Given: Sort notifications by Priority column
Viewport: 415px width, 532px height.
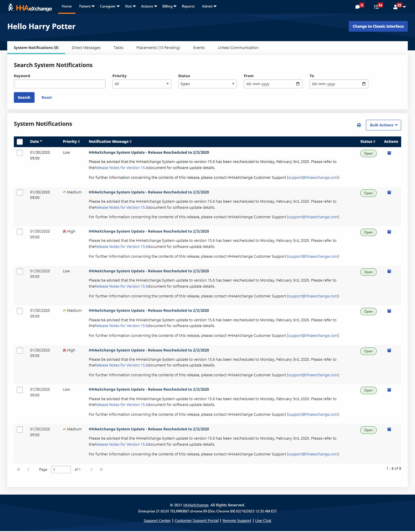Looking at the screenshot, I should (71, 141).
